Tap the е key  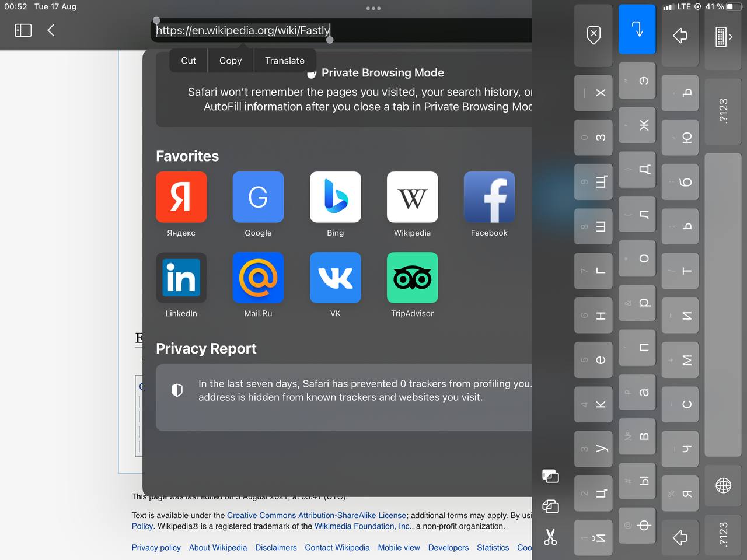(x=594, y=360)
